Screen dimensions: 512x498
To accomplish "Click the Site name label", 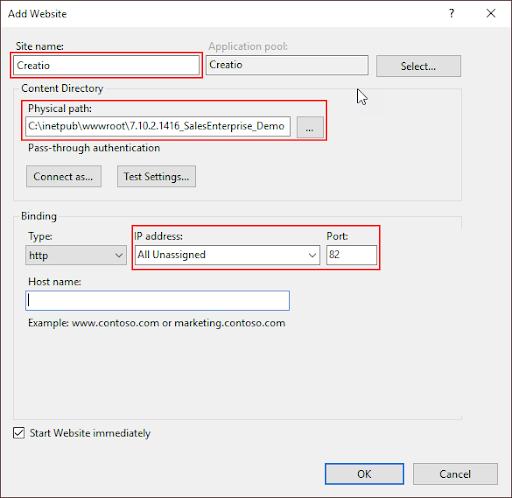I will 40,46.
